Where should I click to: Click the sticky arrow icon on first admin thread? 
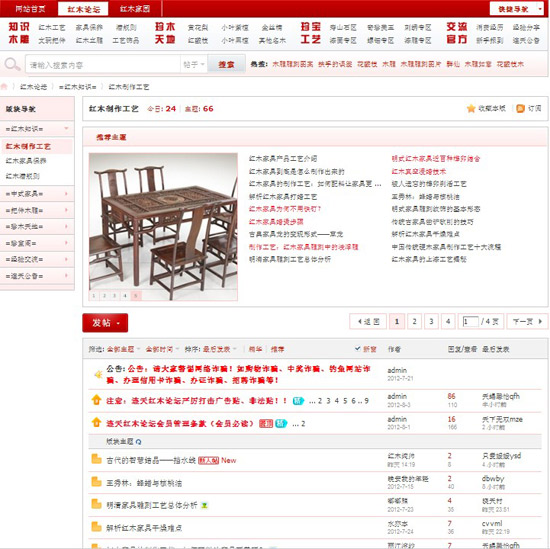point(96,400)
